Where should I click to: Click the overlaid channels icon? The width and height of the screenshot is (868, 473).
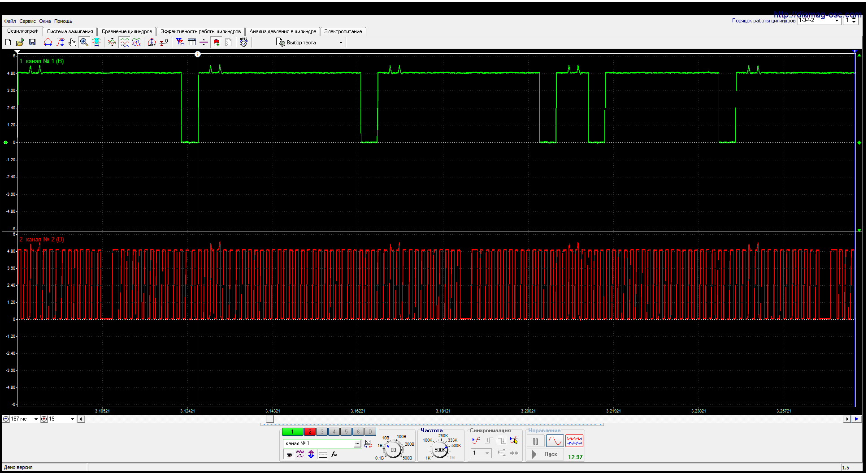pos(112,42)
